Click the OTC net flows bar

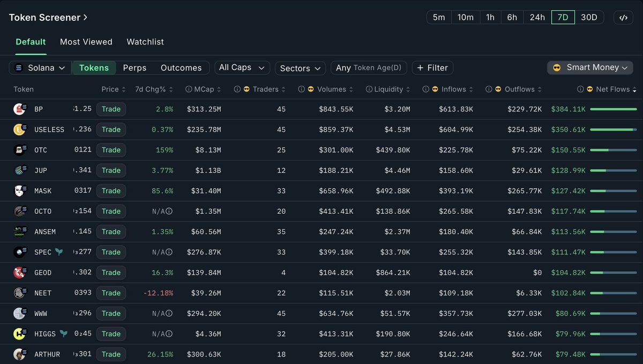[614, 150]
